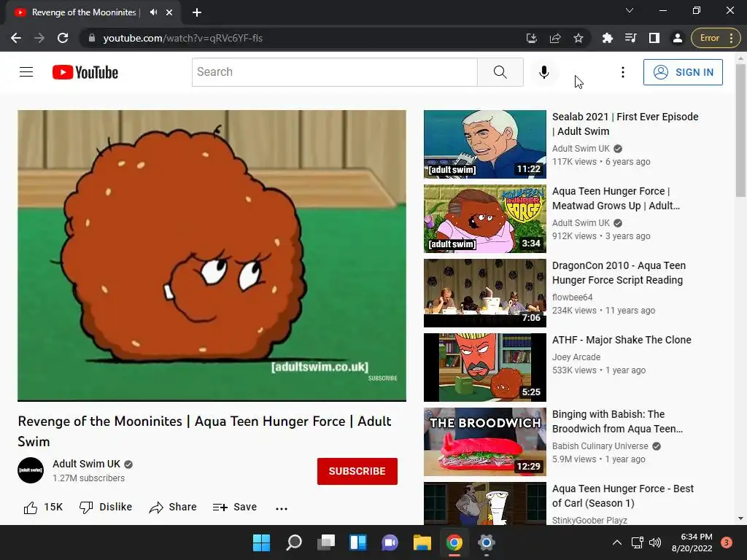Share this video

173,507
